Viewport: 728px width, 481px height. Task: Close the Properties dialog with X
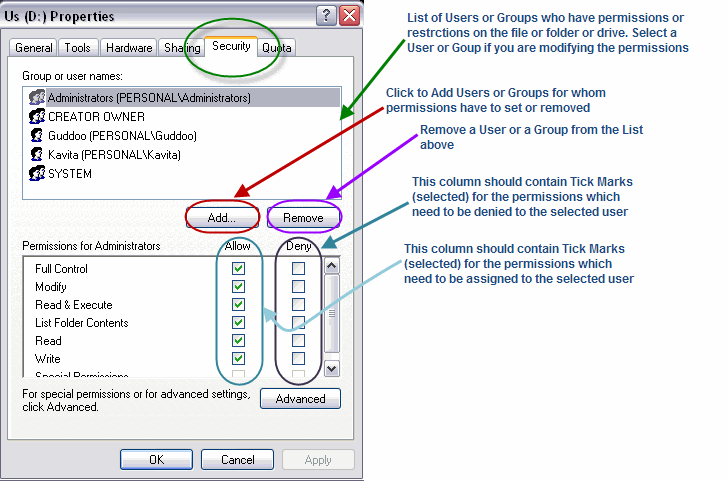point(350,16)
